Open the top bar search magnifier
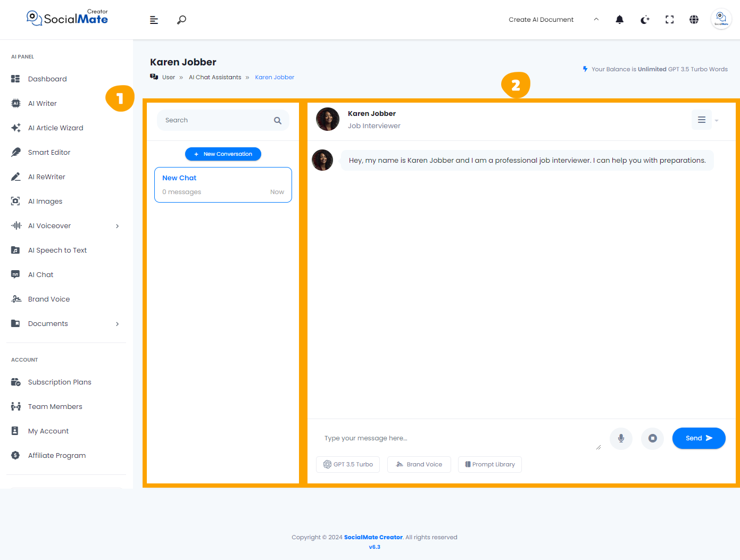740x560 pixels. click(x=181, y=20)
